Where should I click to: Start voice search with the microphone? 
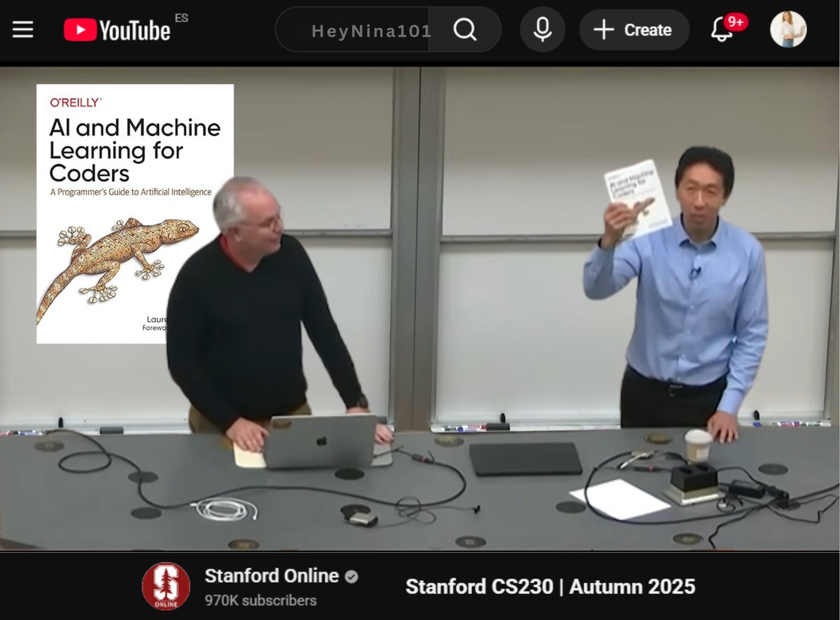click(542, 30)
